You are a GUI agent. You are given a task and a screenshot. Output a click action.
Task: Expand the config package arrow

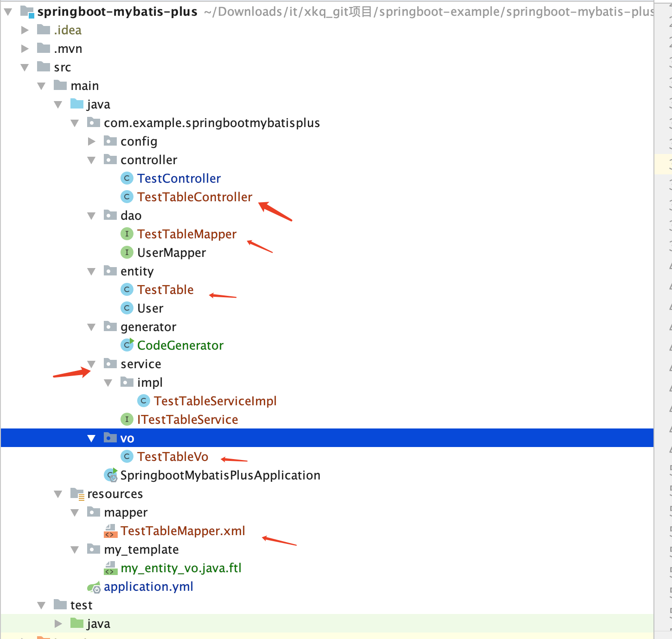pos(92,141)
